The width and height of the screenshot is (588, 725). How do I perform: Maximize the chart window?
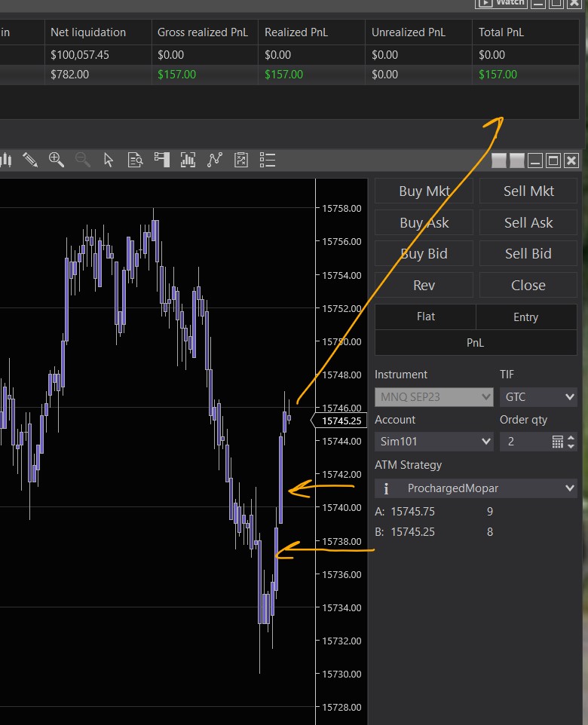(x=553, y=161)
